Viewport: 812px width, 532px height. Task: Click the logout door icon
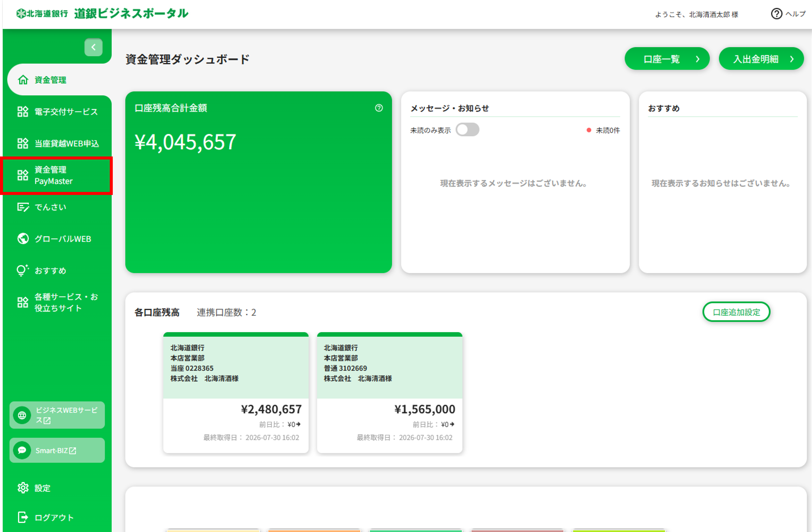pyautogui.click(x=23, y=517)
